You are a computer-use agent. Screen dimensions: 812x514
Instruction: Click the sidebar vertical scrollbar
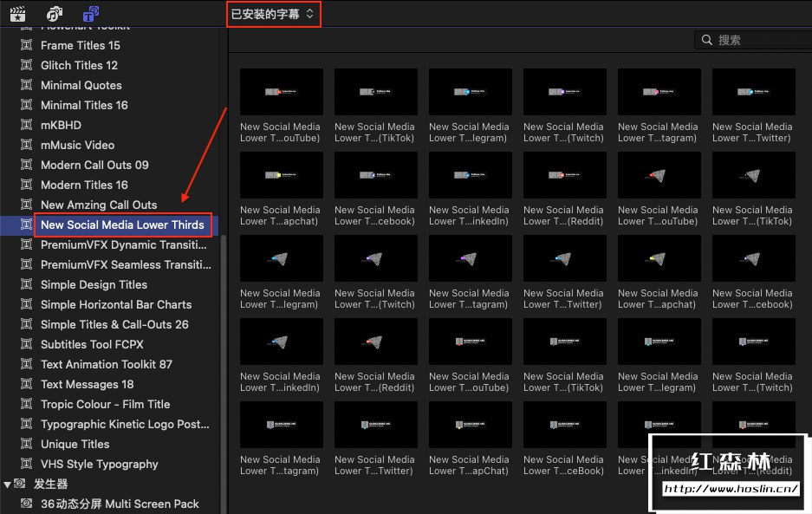(x=224, y=373)
